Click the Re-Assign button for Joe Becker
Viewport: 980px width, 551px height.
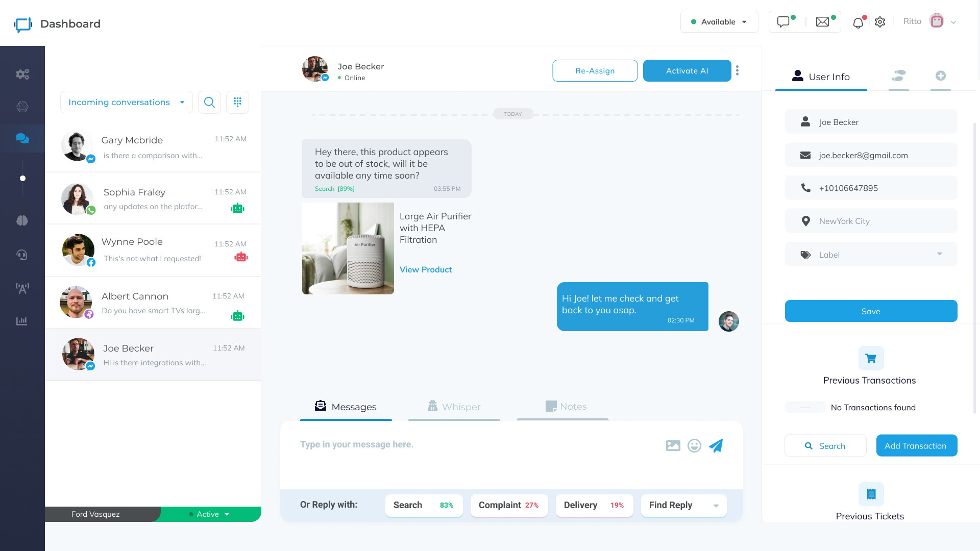[595, 70]
